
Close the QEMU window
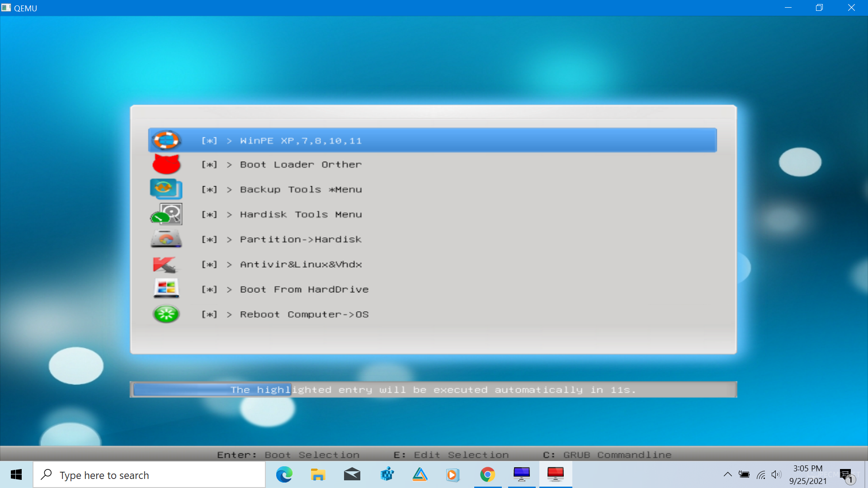pos(851,8)
